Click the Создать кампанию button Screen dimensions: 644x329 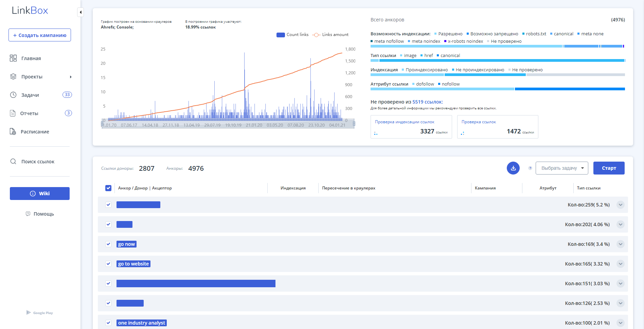40,35
